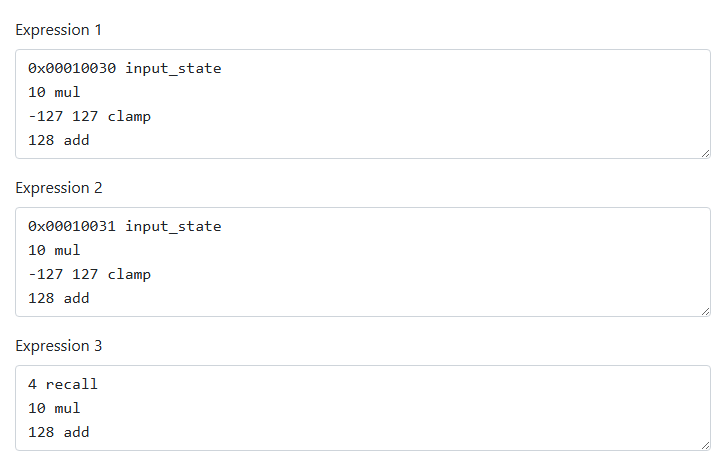Click the Expression 2 resize handle
This screenshot has height=463, width=724.
705,311
